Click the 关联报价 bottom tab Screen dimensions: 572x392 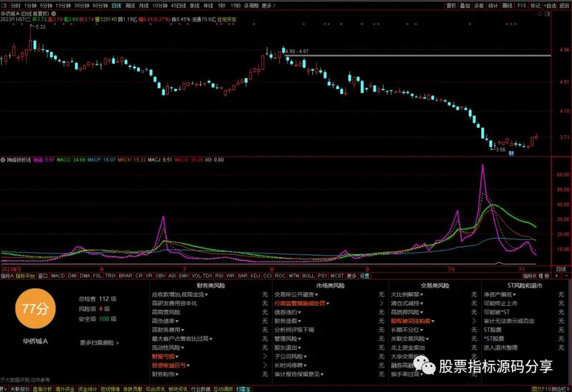pyautogui.click(x=20, y=389)
